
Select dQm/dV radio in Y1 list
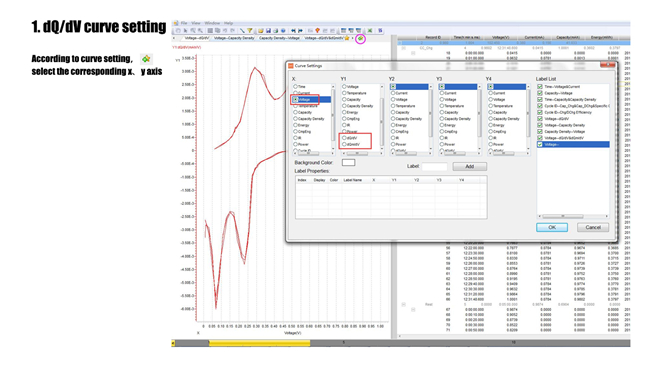[x=344, y=144]
